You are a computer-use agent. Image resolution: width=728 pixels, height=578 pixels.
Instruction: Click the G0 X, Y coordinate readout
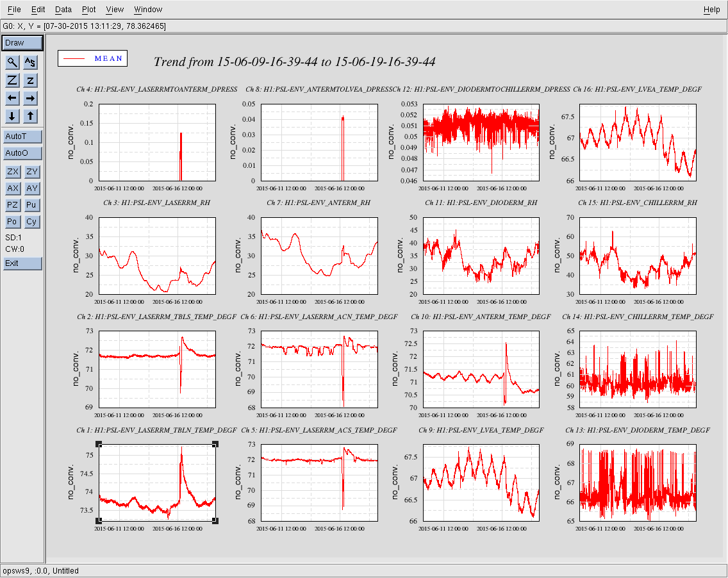click(84, 26)
